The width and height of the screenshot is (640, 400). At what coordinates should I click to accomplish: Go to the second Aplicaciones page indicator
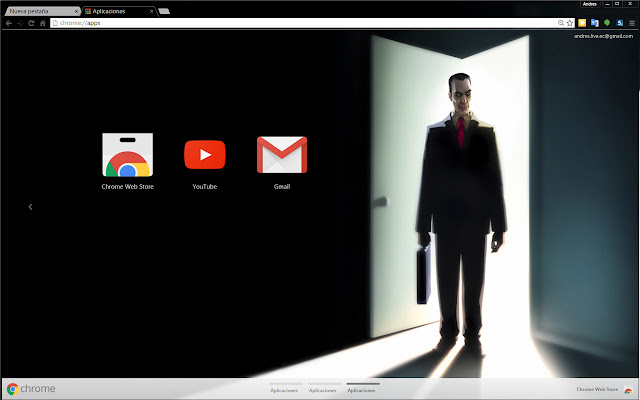pyautogui.click(x=324, y=388)
